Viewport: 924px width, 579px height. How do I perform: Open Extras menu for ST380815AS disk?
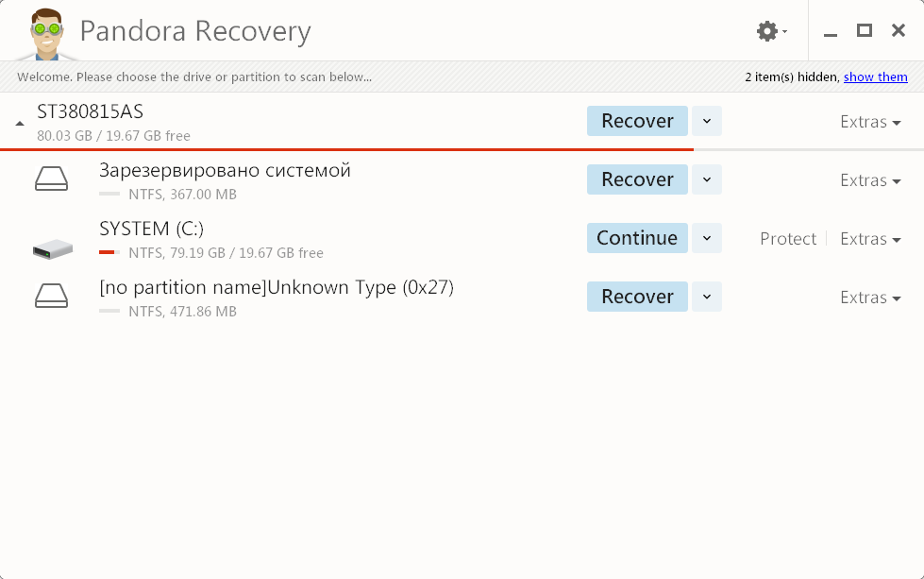tap(870, 122)
